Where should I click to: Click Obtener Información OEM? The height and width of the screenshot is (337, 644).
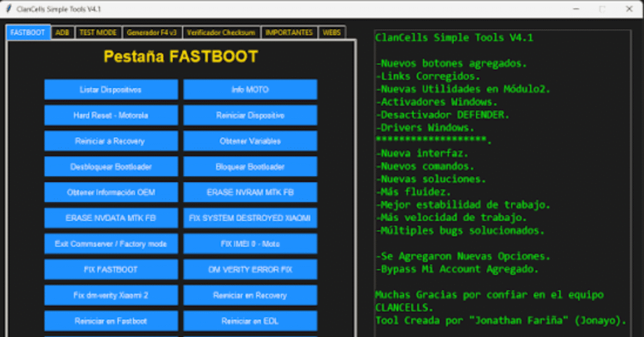coord(111,192)
